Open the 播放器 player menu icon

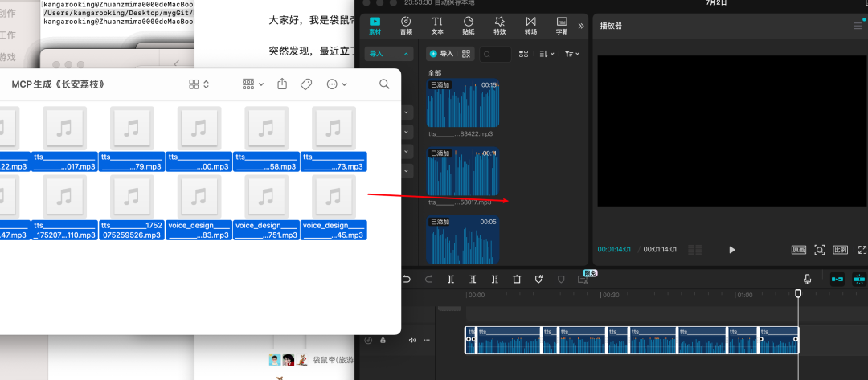[x=858, y=26]
